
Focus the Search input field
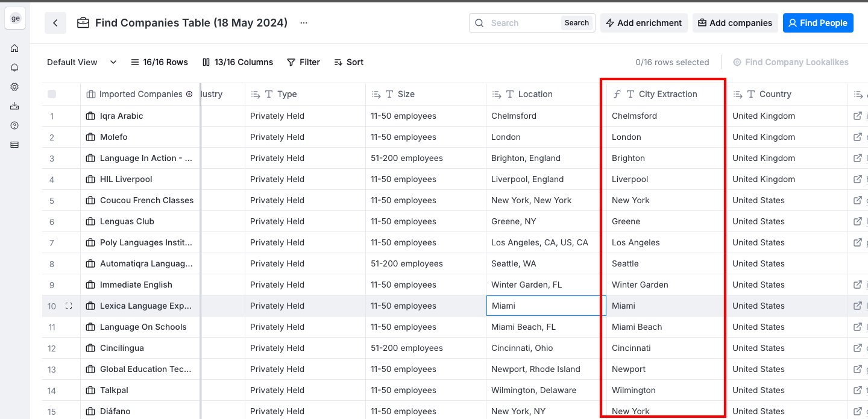coord(522,23)
